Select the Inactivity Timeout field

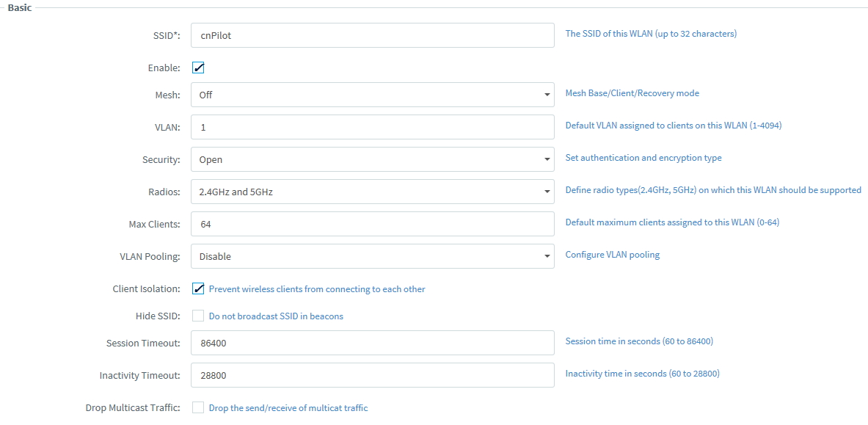[372, 375]
